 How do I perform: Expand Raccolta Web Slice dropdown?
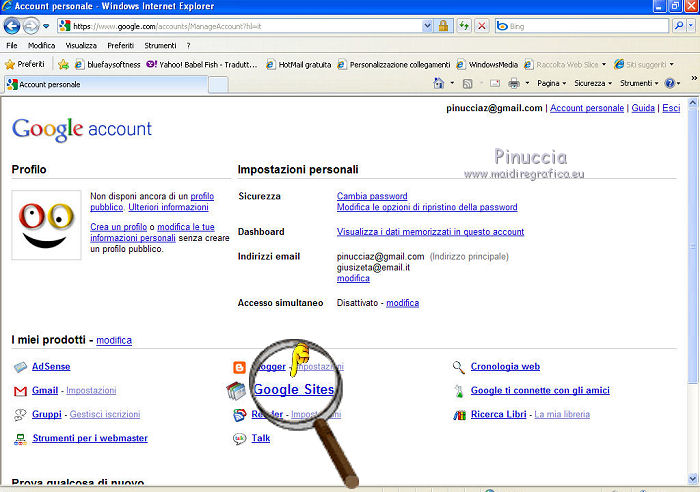pos(604,65)
